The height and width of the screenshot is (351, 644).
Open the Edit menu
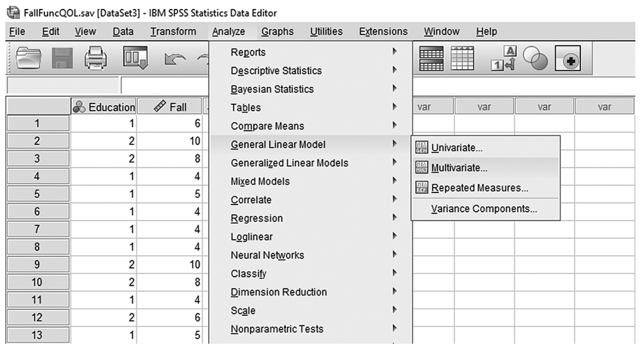[51, 31]
